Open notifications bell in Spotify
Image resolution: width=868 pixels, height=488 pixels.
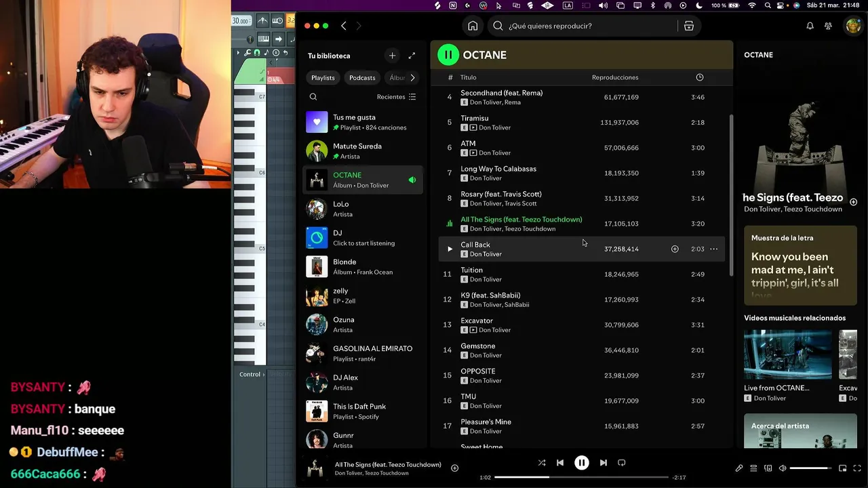click(810, 26)
